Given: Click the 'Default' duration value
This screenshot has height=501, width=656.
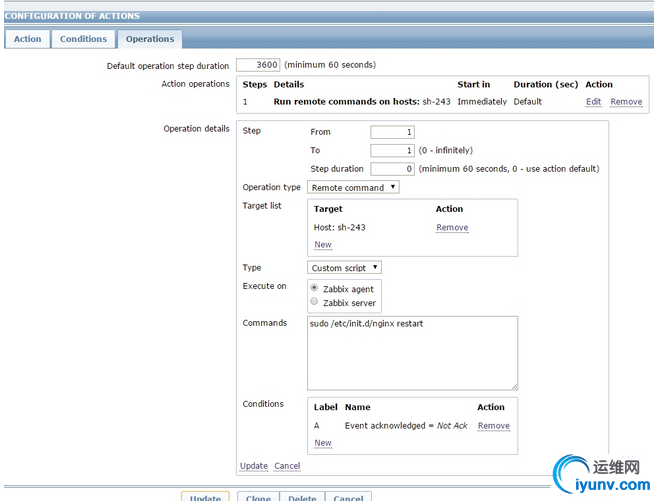Looking at the screenshot, I should coord(528,102).
